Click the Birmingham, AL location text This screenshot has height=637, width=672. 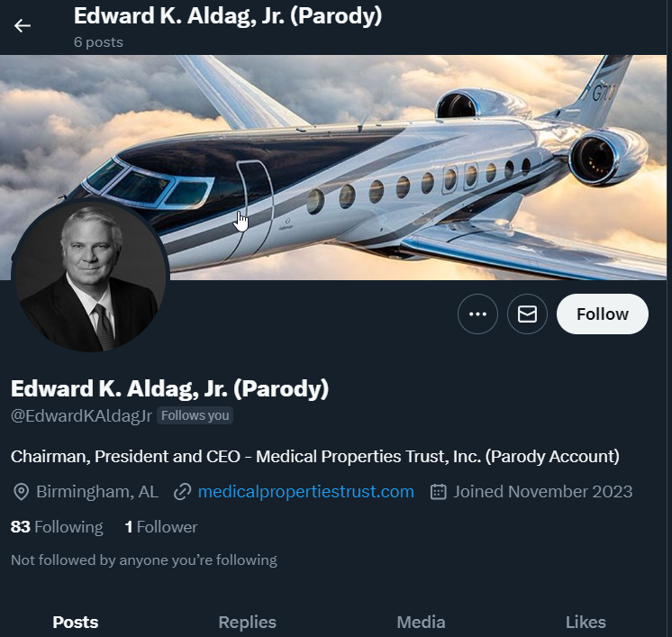tap(97, 492)
